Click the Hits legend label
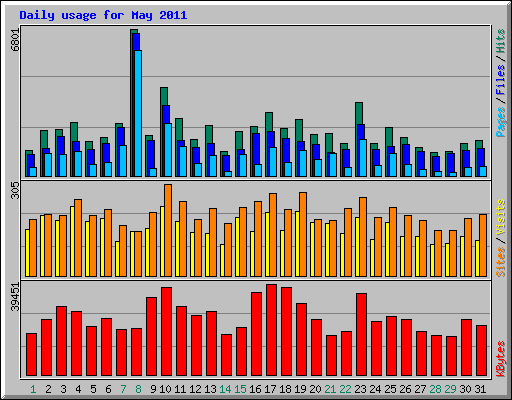The image size is (512, 400). [501, 41]
